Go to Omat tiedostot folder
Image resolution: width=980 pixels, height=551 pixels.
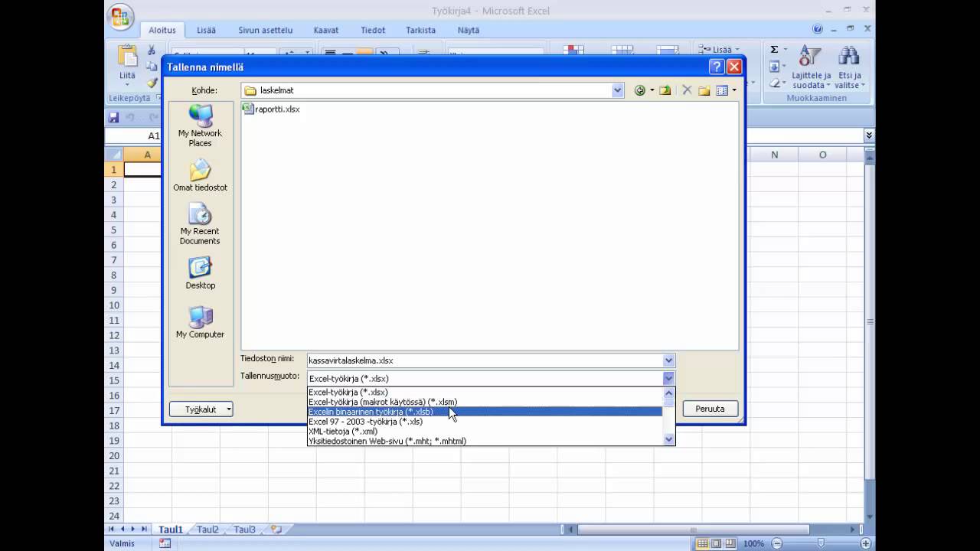coord(200,175)
